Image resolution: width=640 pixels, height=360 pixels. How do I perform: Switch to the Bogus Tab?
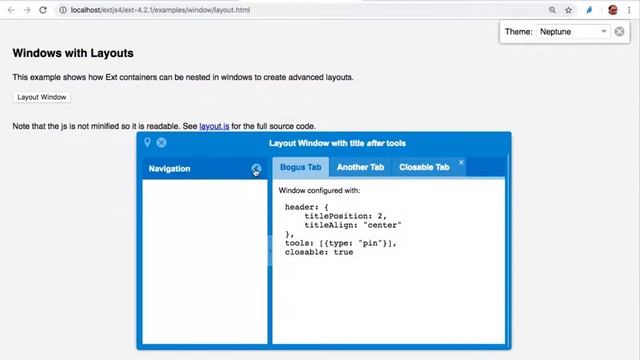pos(300,167)
